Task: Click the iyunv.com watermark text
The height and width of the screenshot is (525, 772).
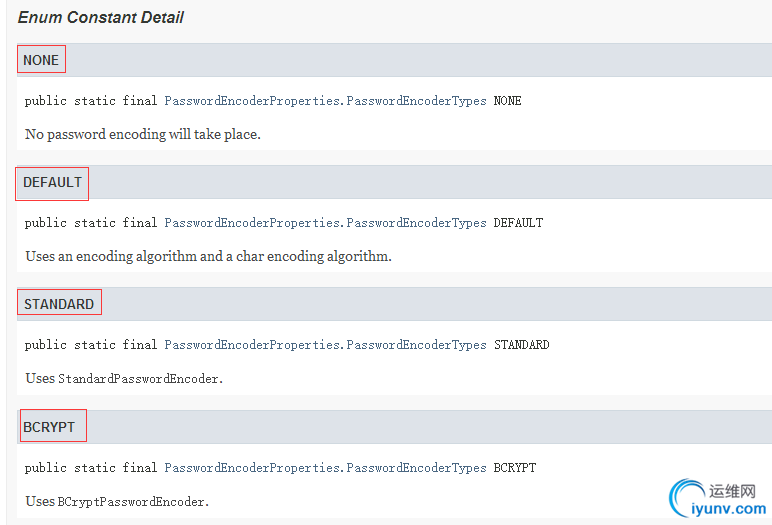Action: pos(729,509)
